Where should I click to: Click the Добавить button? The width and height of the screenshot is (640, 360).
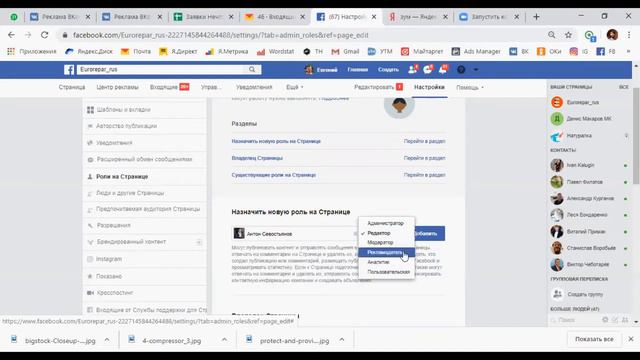[x=429, y=233]
